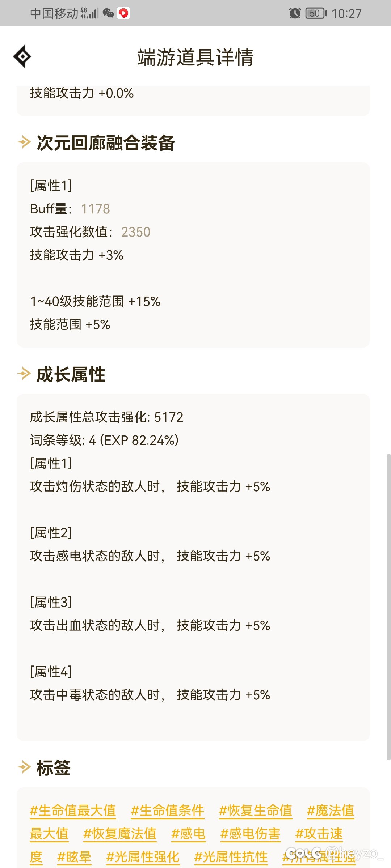Tap the #光属性抗性 tag link
Image resolution: width=391 pixels, height=868 pixels.
coord(231,857)
